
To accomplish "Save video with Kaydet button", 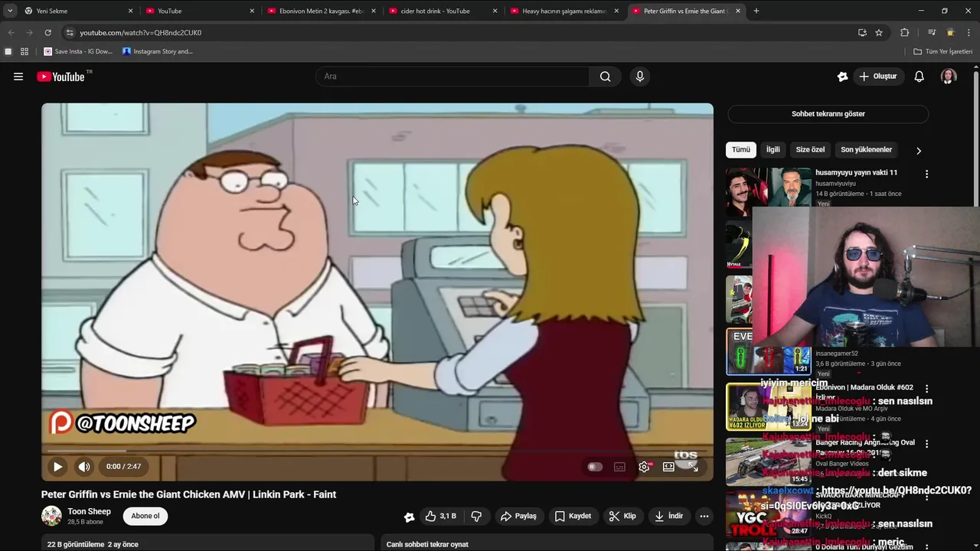I will pos(573,517).
